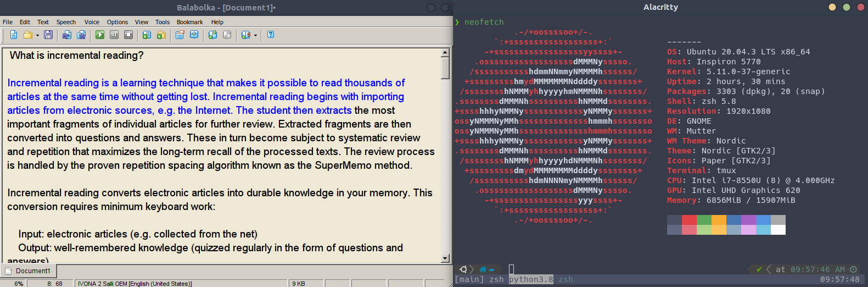
Task: Click the orange-yellow block in neofetch top row
Action: 719,220
